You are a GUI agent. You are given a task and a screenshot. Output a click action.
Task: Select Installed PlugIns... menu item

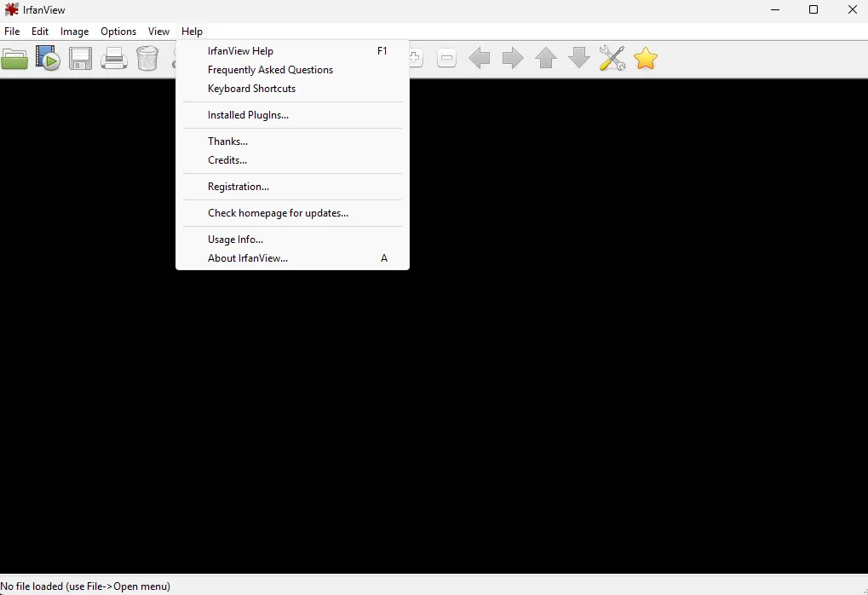click(x=249, y=115)
